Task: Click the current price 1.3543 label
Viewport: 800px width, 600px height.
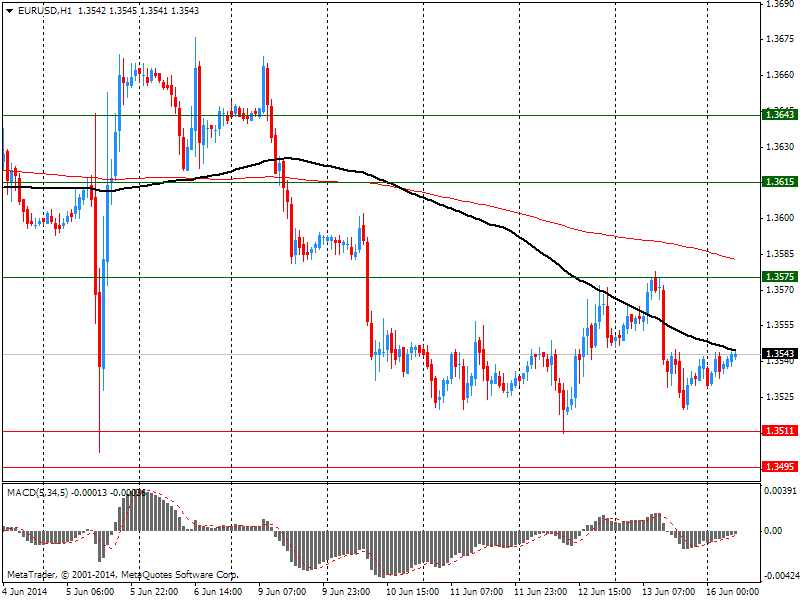Action: [x=780, y=354]
